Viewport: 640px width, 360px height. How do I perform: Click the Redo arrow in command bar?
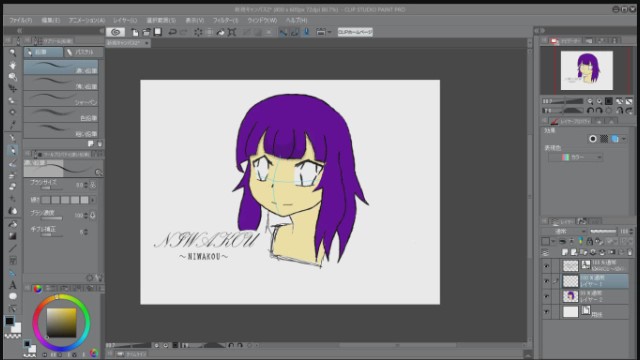tap(184, 32)
